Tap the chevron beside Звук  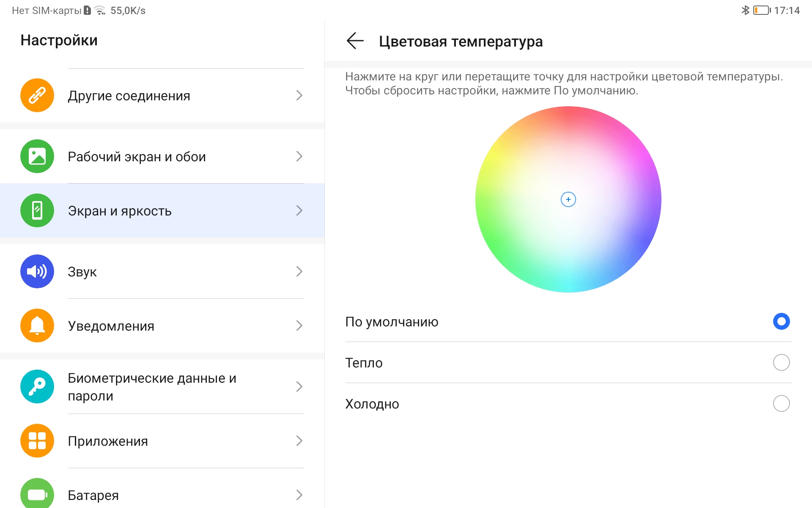299,271
